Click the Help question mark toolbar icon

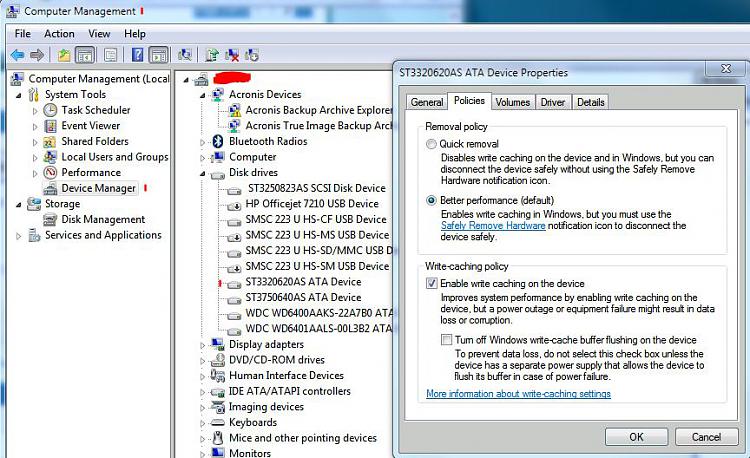(x=137, y=55)
